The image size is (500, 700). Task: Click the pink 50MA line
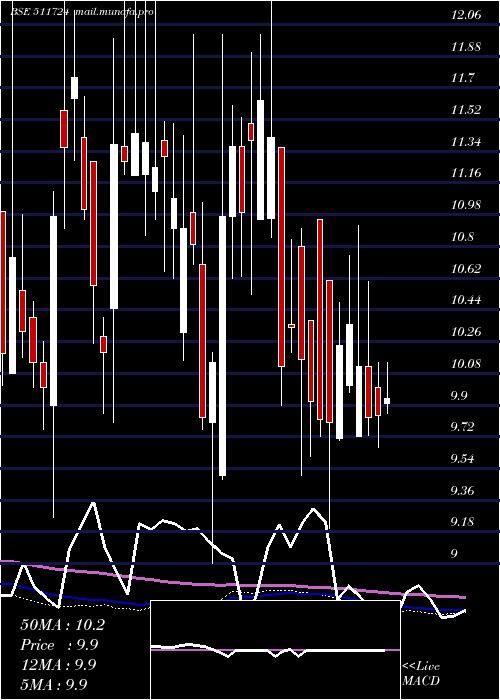point(232,585)
